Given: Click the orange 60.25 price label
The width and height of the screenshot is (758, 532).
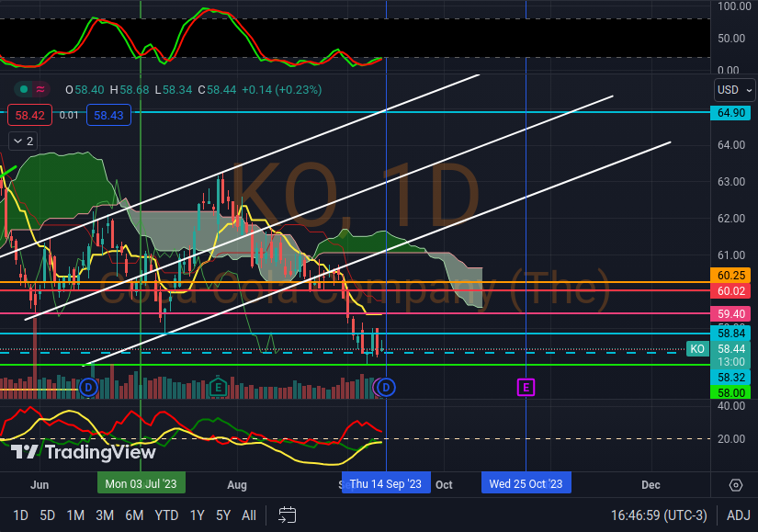Looking at the screenshot, I should coord(730,276).
